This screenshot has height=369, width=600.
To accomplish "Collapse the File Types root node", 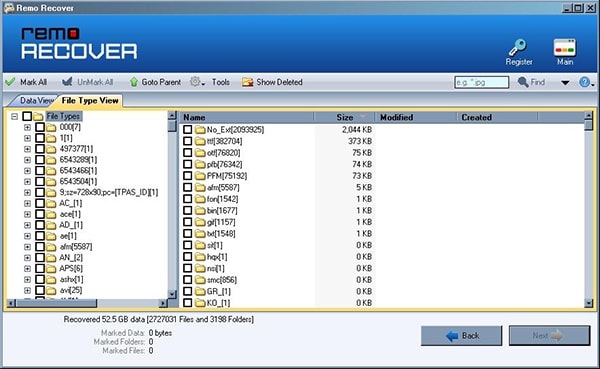I will click(14, 116).
